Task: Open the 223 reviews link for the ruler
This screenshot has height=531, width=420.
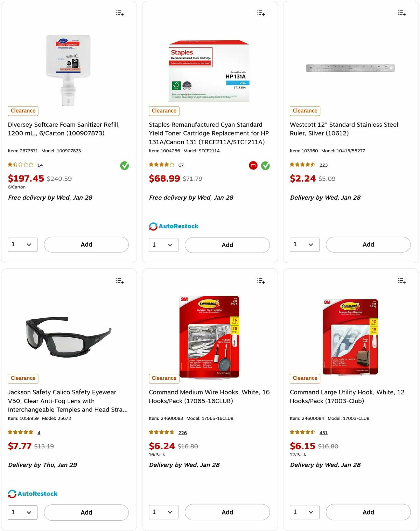Action: pyautogui.click(x=323, y=165)
